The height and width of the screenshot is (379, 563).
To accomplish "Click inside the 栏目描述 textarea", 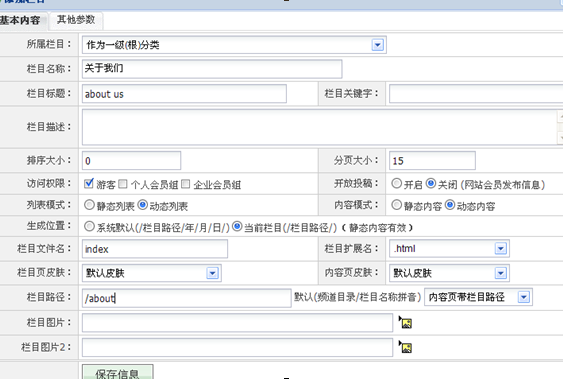I will point(320,127).
